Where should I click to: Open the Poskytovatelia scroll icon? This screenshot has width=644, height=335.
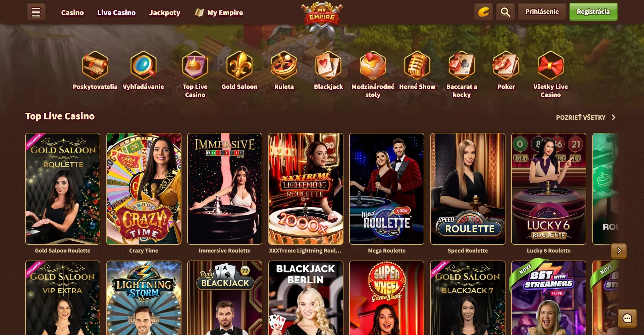[95, 65]
